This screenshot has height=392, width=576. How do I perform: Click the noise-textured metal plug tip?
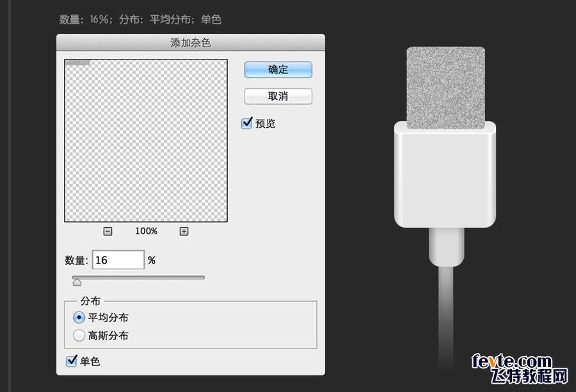[445, 86]
